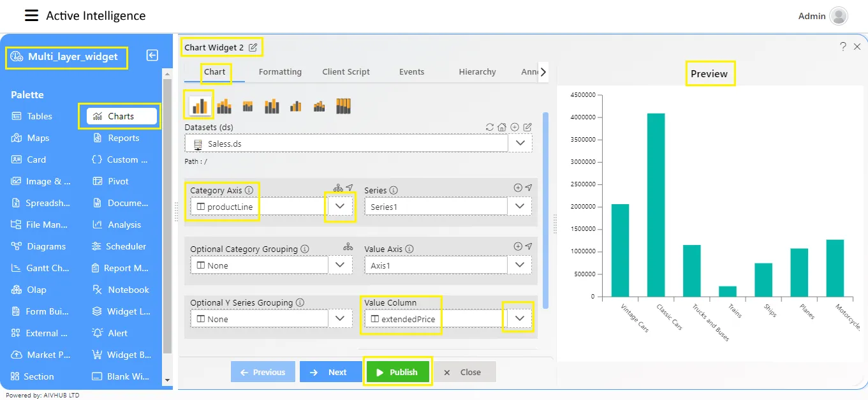This screenshot has height=400, width=868.
Task: Click the Classic Cars bar in preview
Action: click(656, 205)
